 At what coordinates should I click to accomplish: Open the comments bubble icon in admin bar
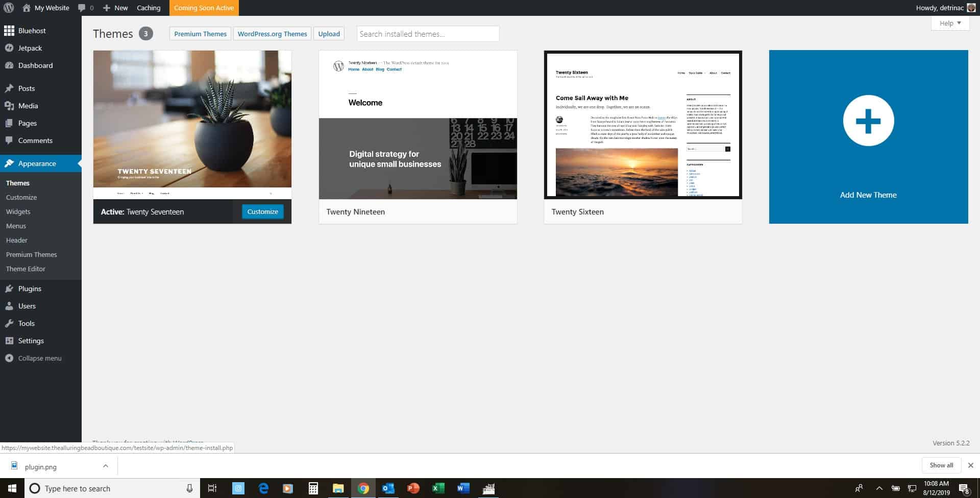pos(82,8)
